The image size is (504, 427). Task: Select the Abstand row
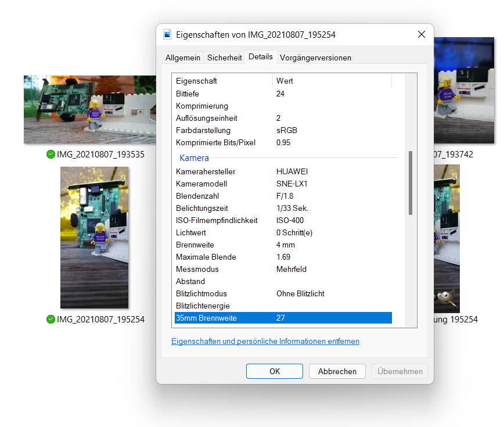(x=283, y=281)
